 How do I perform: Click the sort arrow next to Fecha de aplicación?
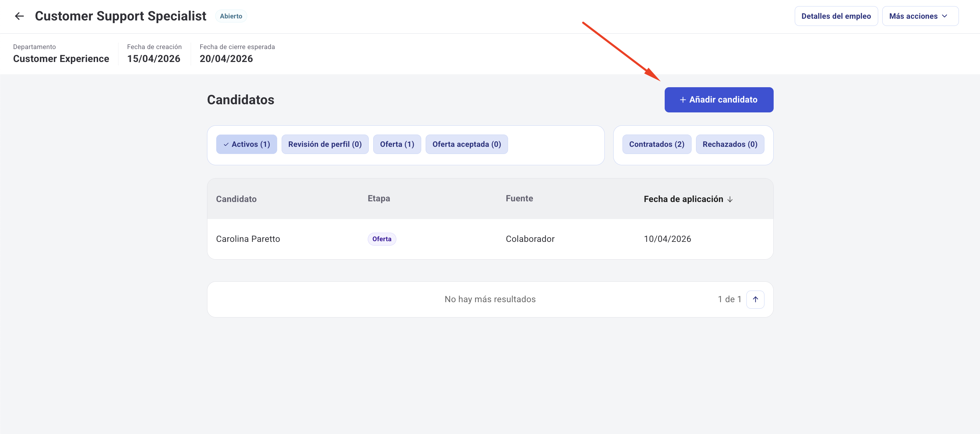730,200
